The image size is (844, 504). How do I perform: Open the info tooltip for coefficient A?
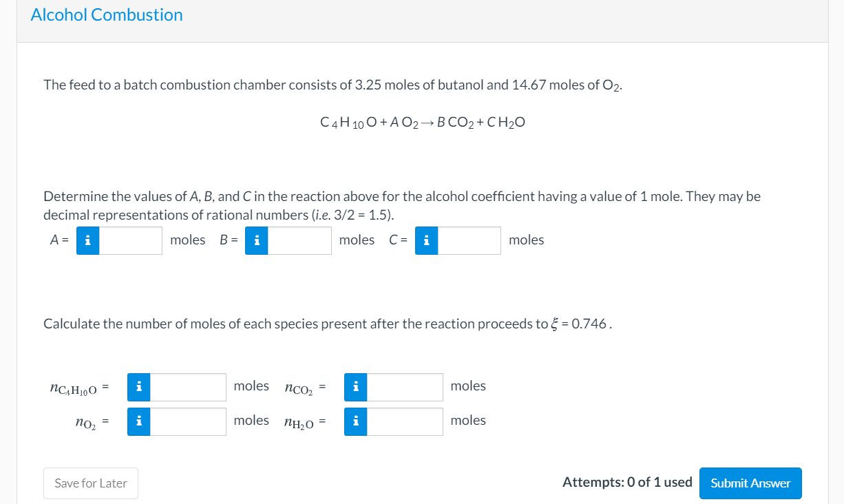pyautogui.click(x=87, y=240)
